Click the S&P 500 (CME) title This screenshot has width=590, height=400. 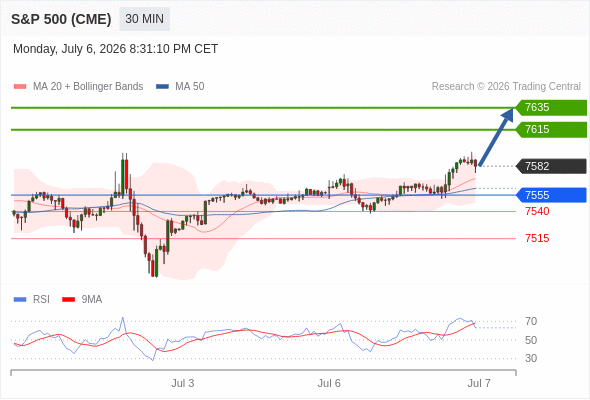[x=61, y=19]
